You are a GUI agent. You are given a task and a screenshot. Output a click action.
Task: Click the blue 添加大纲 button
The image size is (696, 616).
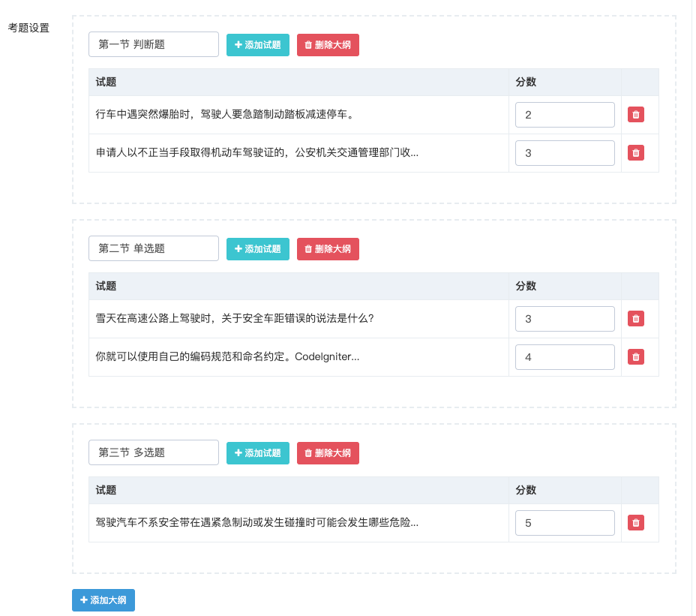click(103, 600)
